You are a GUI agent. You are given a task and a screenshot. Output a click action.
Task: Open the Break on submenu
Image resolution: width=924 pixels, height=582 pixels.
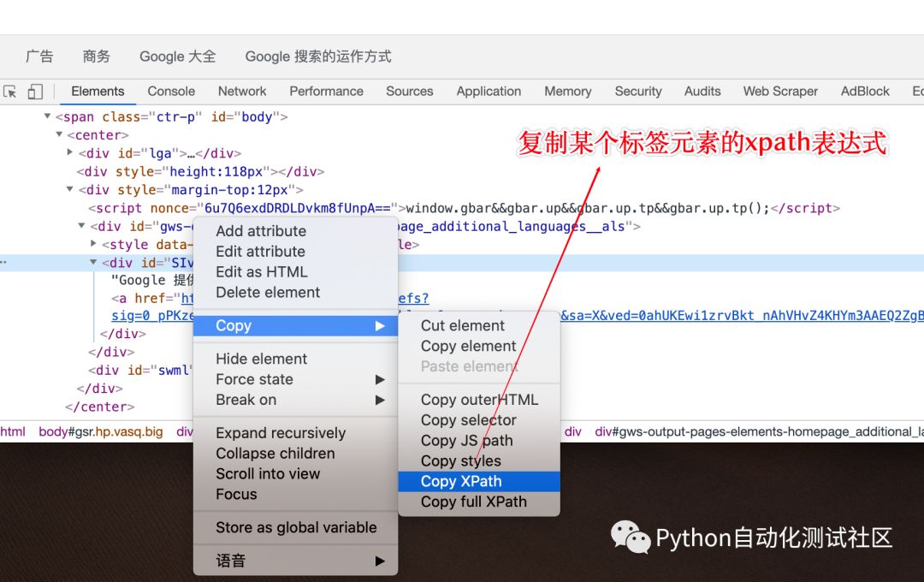click(x=295, y=400)
